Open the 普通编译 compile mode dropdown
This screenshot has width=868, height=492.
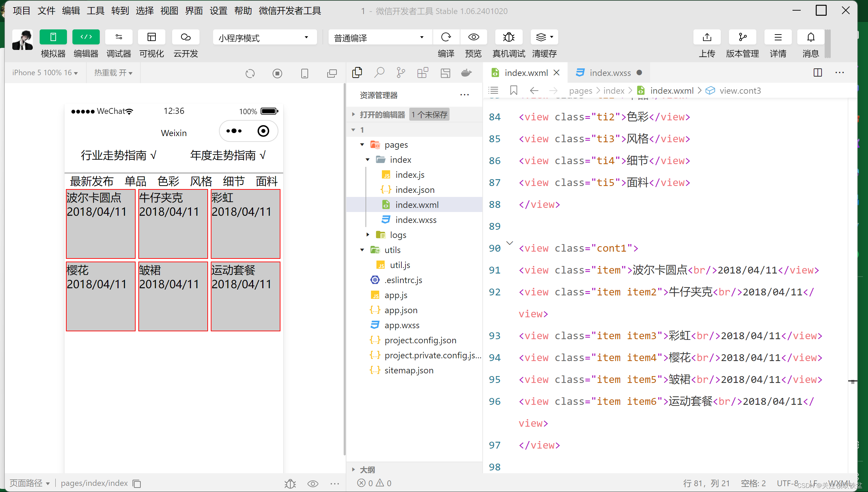(380, 37)
